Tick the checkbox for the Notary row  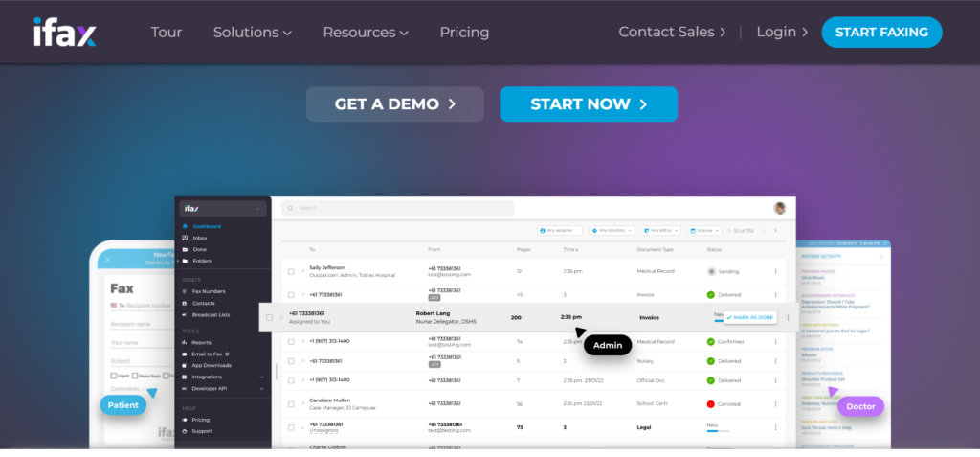[291, 361]
